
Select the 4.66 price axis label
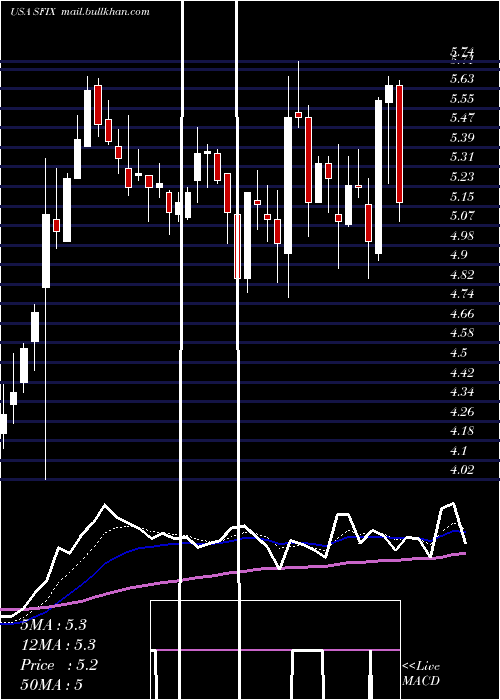tap(462, 313)
